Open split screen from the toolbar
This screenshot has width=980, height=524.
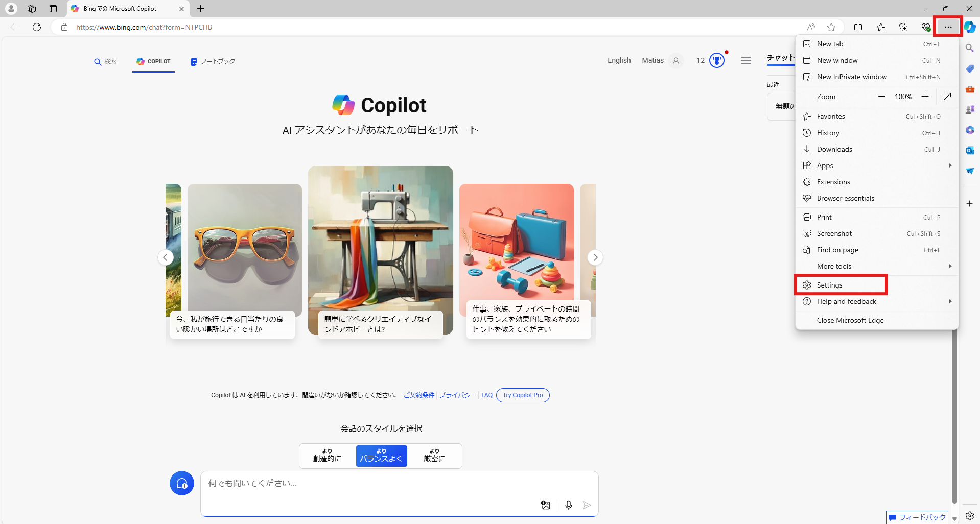pyautogui.click(x=858, y=27)
